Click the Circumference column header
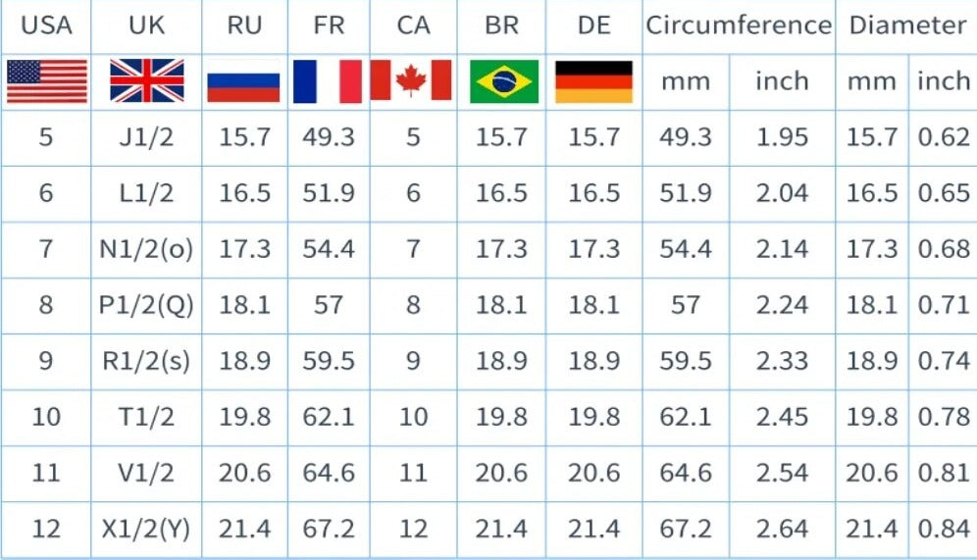The image size is (977, 560). tap(738, 25)
